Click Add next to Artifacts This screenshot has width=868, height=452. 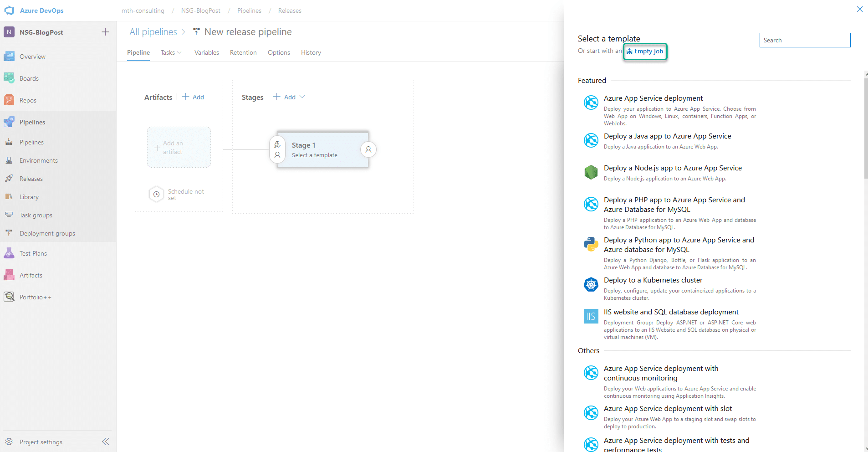pyautogui.click(x=194, y=97)
